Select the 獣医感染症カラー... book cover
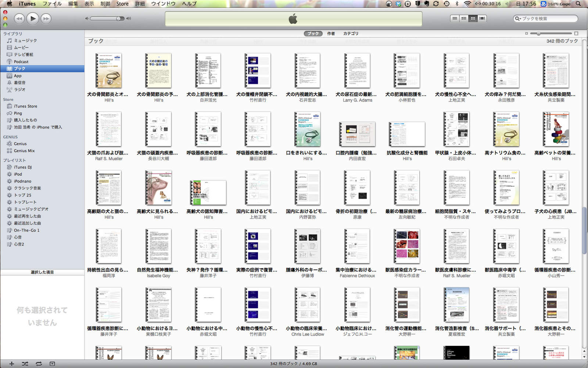Viewport: 588px width, 368px height. click(407, 246)
